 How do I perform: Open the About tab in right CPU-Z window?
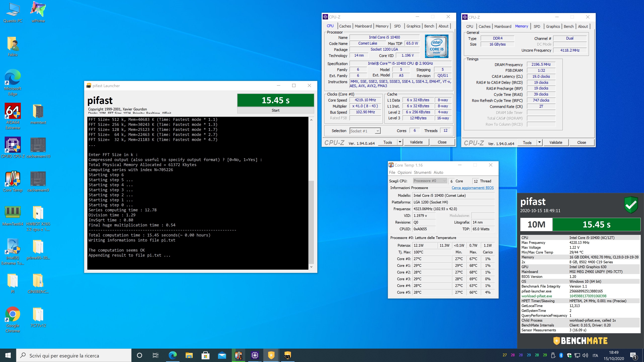(x=583, y=26)
